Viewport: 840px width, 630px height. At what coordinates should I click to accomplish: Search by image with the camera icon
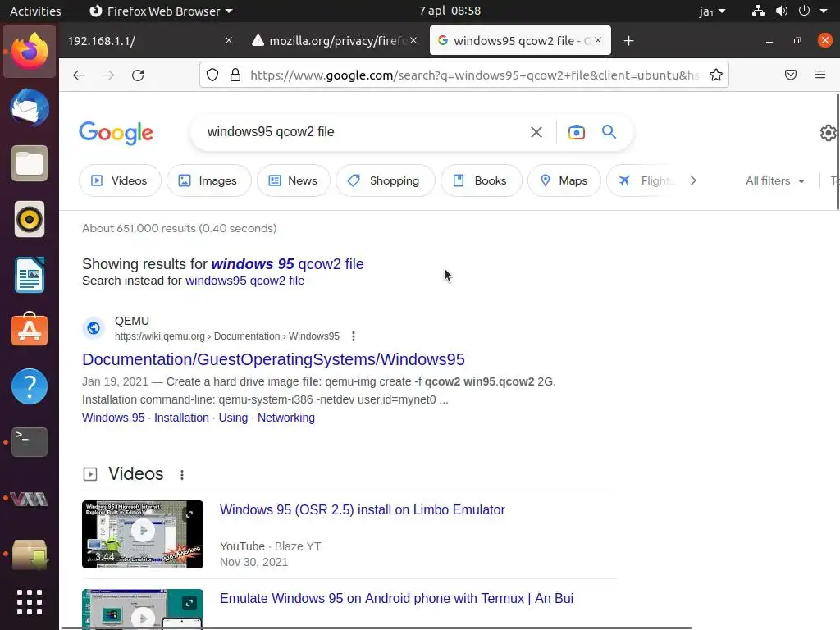click(577, 132)
